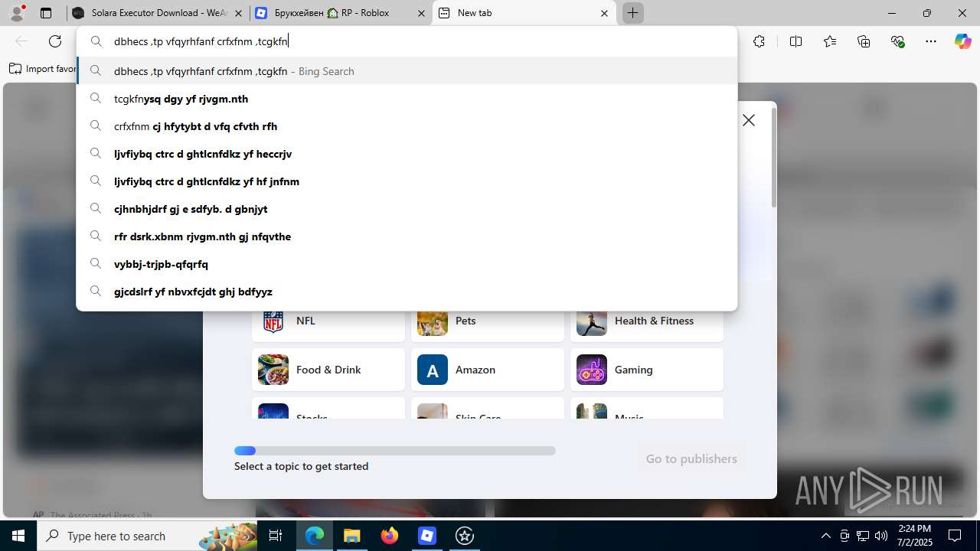Click the Amazon blue A icon
The height and width of the screenshot is (551, 980).
(433, 370)
